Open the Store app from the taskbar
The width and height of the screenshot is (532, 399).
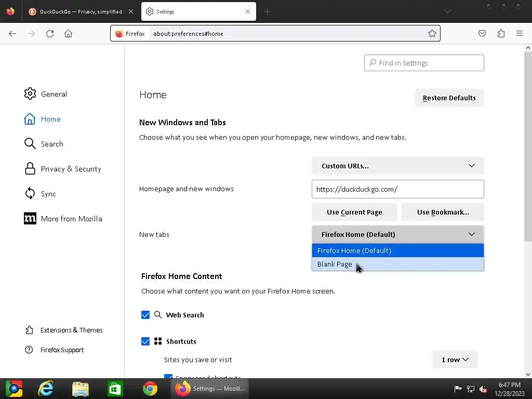[115, 389]
